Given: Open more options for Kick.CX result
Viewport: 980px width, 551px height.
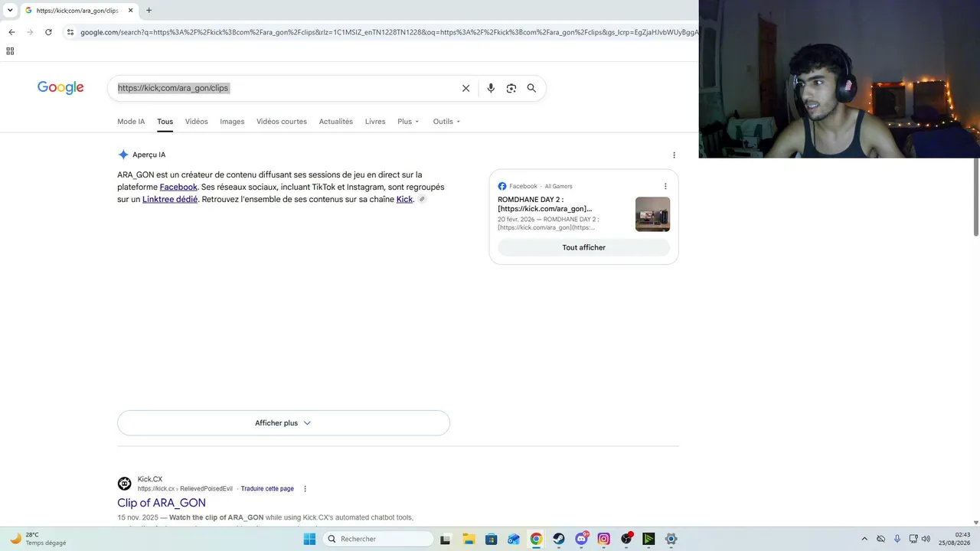Looking at the screenshot, I should pos(305,489).
